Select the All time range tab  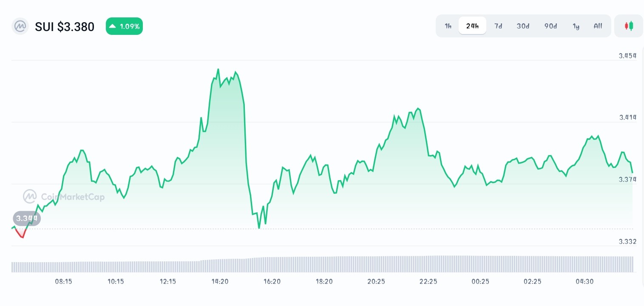(x=598, y=26)
